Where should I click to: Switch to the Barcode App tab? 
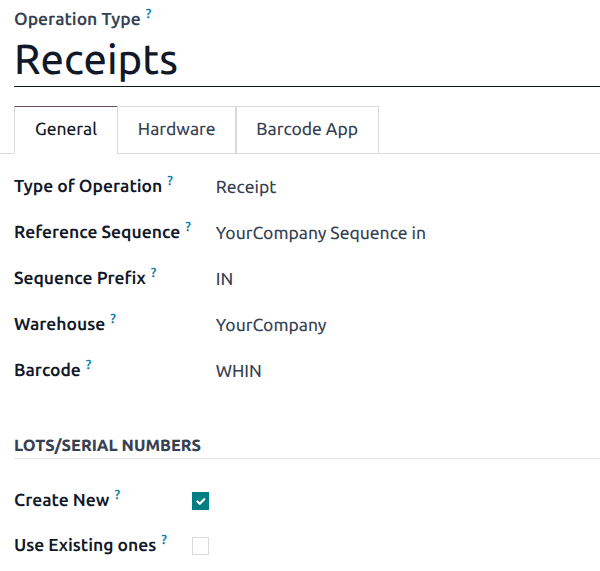coord(307,129)
